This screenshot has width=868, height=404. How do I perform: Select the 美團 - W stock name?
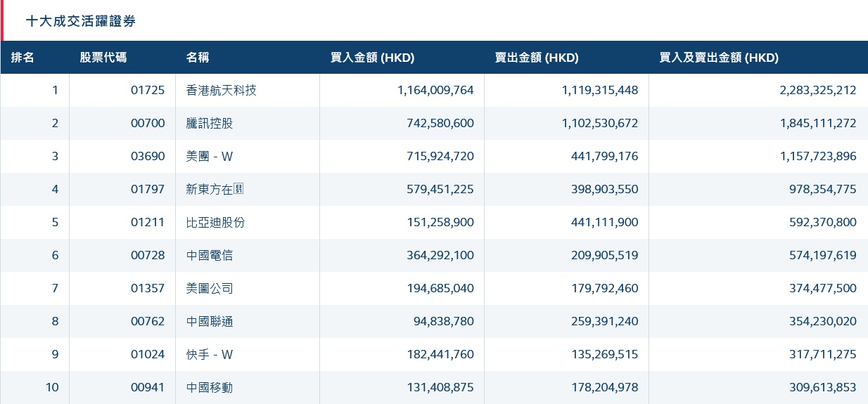pos(210,157)
